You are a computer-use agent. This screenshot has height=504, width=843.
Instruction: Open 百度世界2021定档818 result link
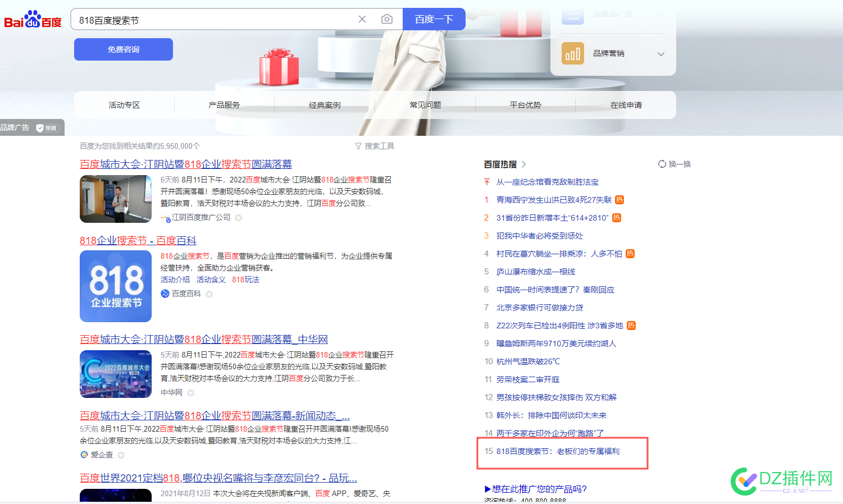click(x=218, y=478)
